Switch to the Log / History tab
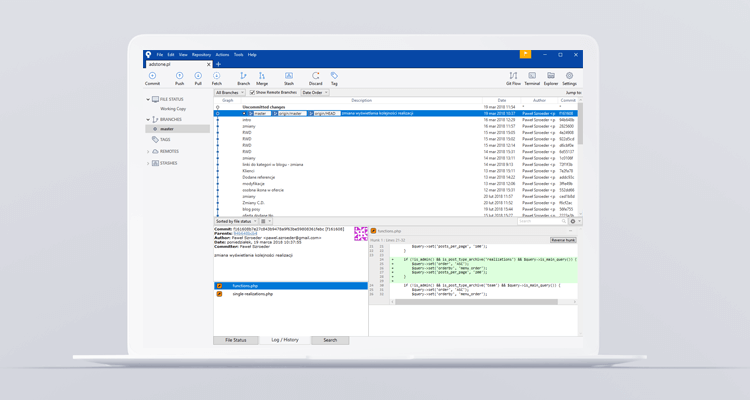Screen dimensions: 750x400 [285, 340]
